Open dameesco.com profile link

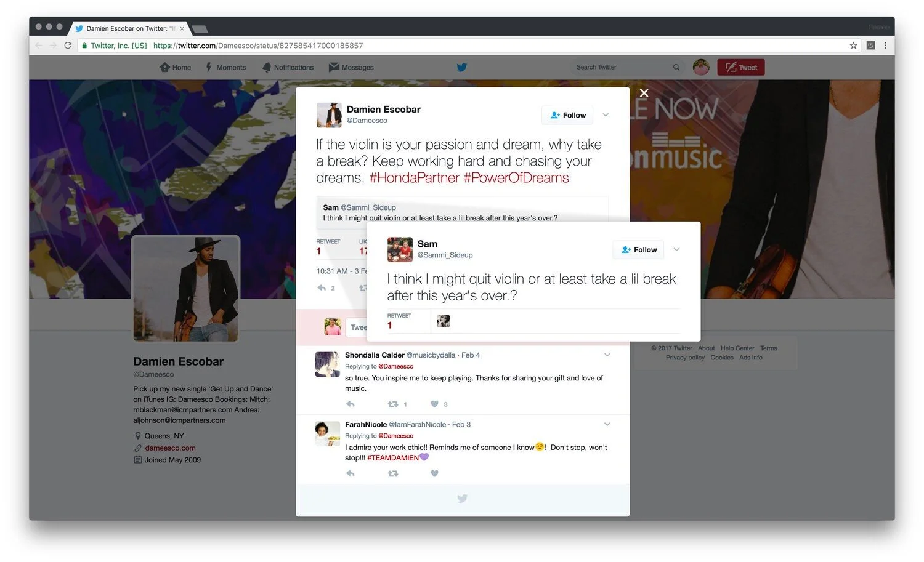click(x=170, y=448)
